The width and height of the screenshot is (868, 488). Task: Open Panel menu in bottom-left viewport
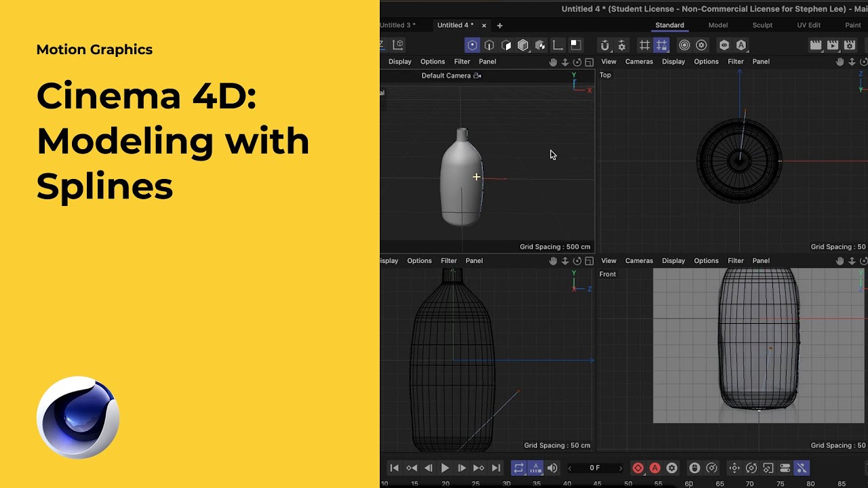[474, 261]
